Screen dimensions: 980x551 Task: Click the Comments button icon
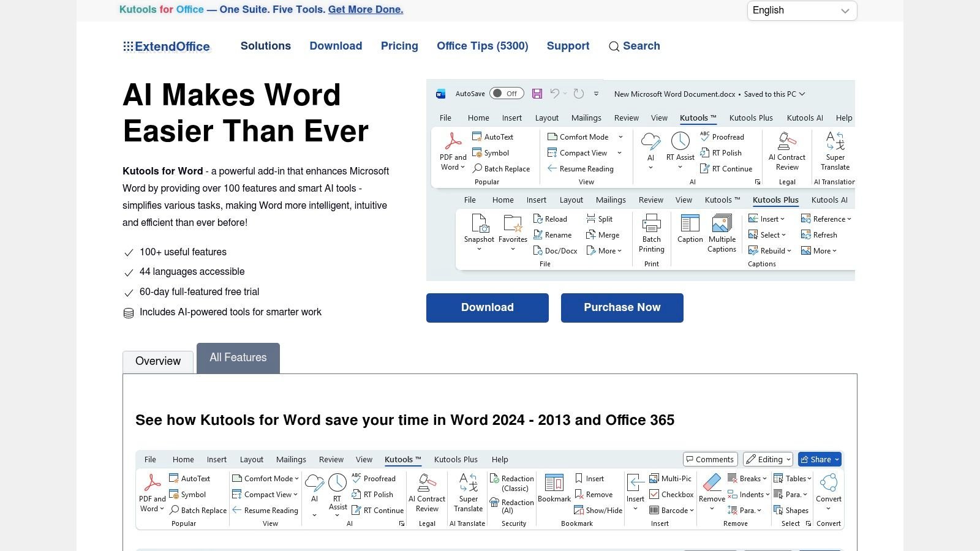690,459
